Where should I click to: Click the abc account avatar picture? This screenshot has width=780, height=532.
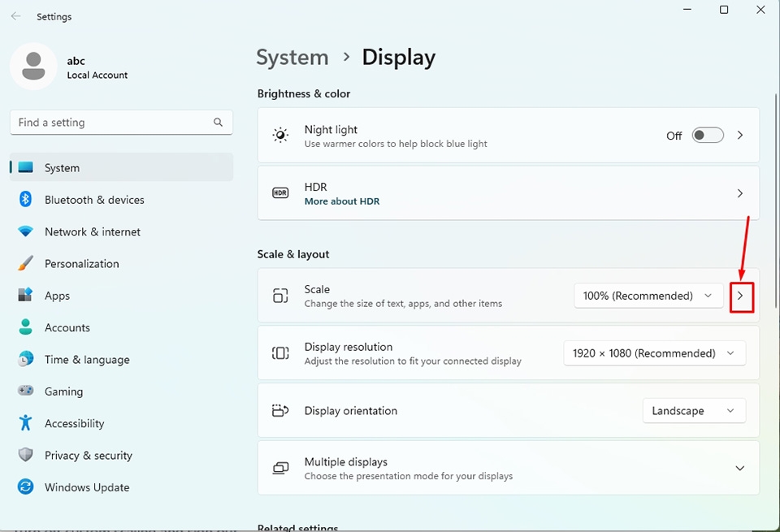pyautogui.click(x=33, y=66)
